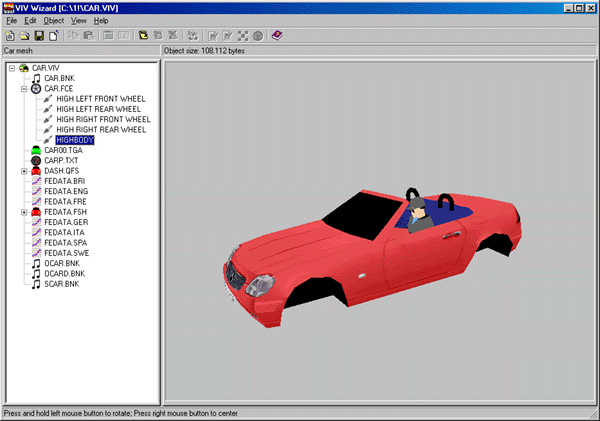600x421 pixels.
Task: Open help via the purple book icon
Action: 277,36
